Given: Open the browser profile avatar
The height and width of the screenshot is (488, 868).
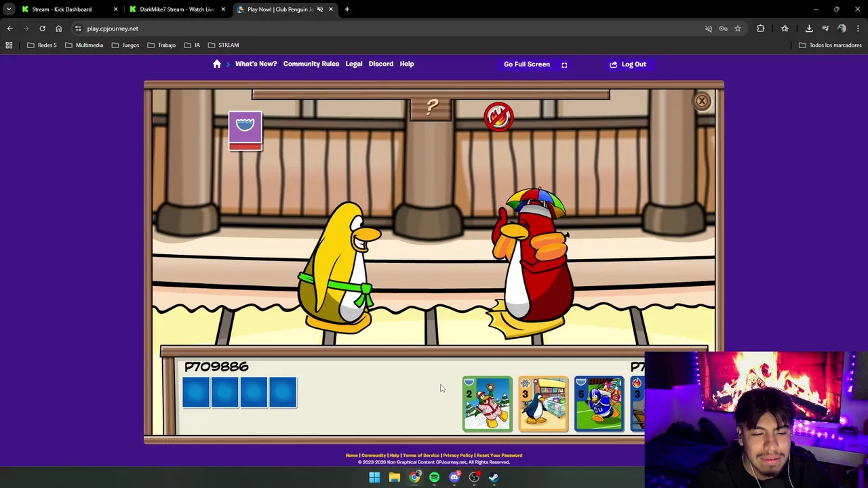Looking at the screenshot, I should tap(842, 28).
